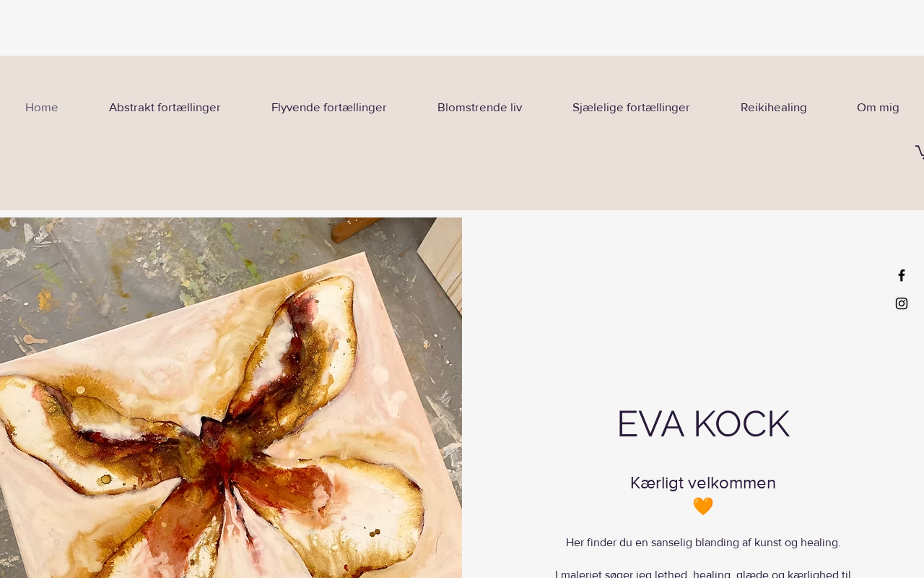Open the Reikihealing page

tap(774, 108)
